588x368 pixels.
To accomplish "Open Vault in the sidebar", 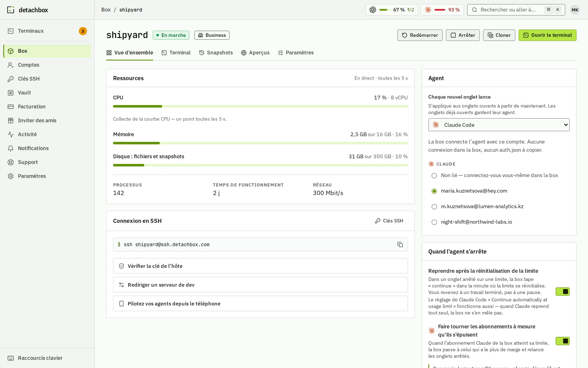I will pos(47,92).
